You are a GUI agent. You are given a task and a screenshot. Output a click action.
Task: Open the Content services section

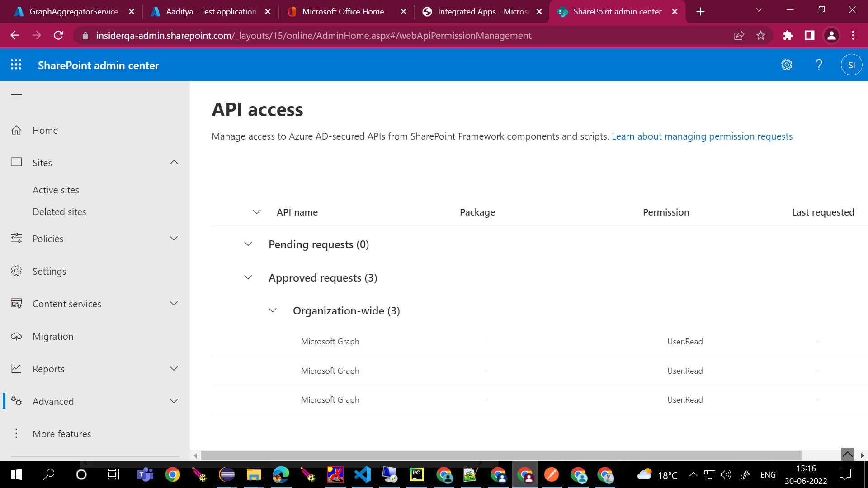[66, 304]
